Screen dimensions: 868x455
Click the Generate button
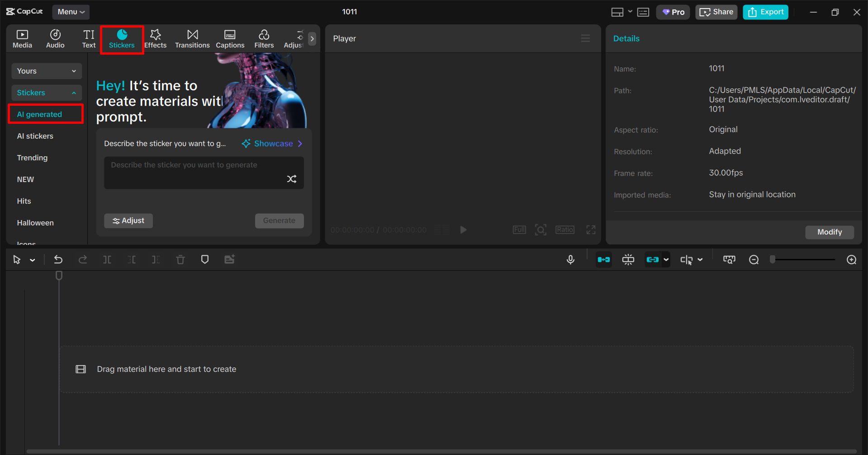click(279, 220)
